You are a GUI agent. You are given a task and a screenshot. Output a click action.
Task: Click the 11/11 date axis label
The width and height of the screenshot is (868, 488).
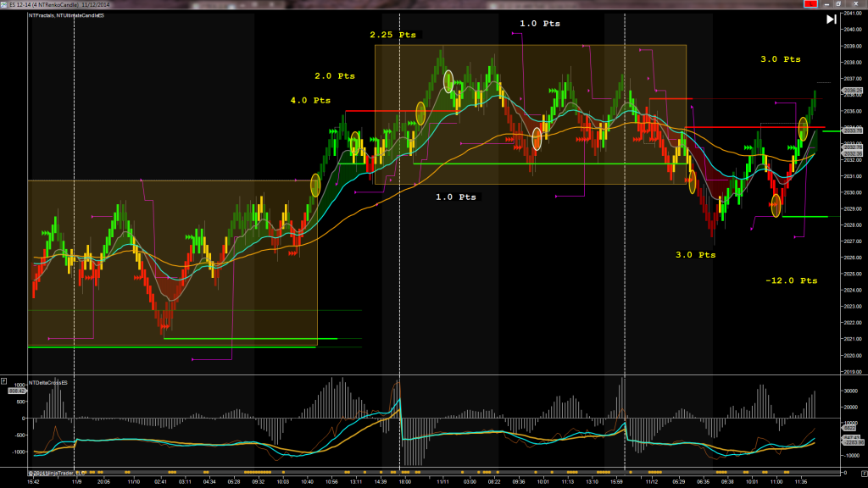tap(442, 482)
